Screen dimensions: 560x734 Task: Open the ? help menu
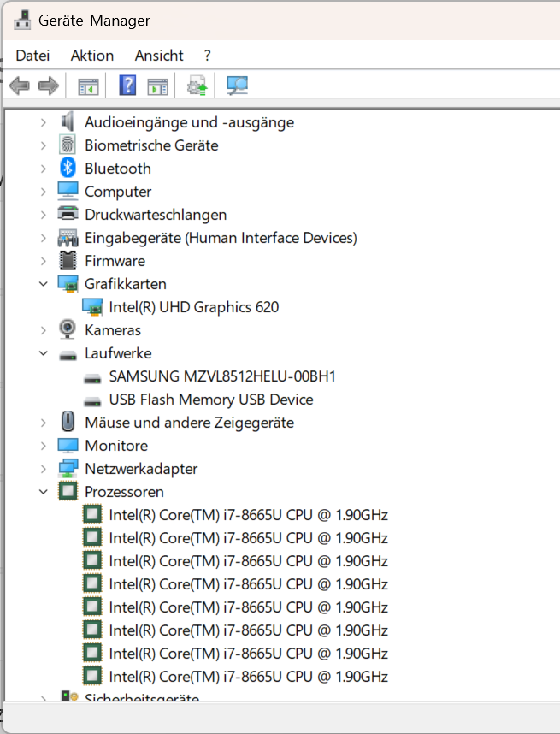pyautogui.click(x=207, y=56)
